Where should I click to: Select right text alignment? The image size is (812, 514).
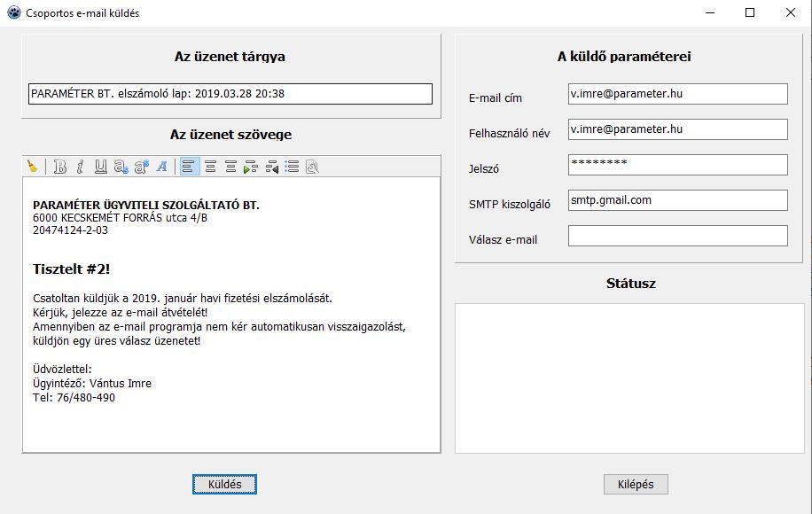(x=230, y=166)
